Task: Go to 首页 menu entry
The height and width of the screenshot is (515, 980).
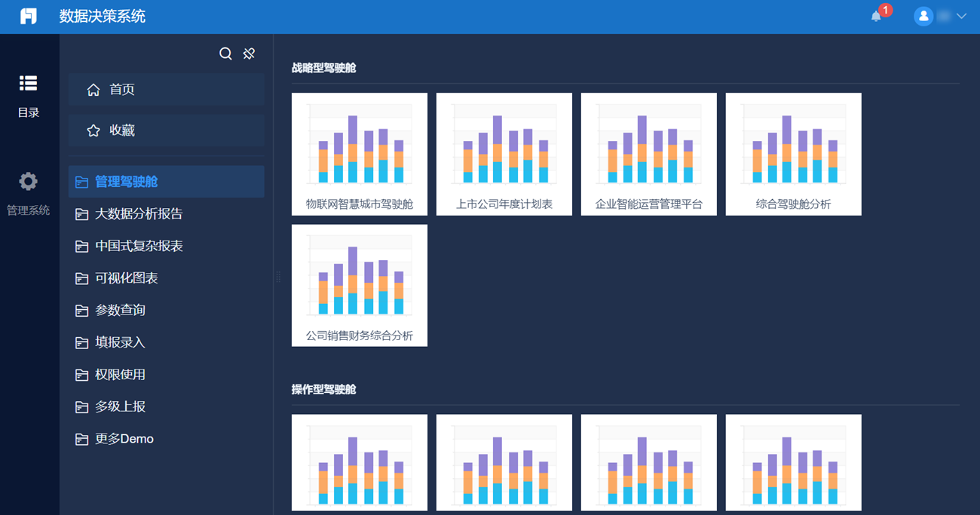Action: [166, 90]
